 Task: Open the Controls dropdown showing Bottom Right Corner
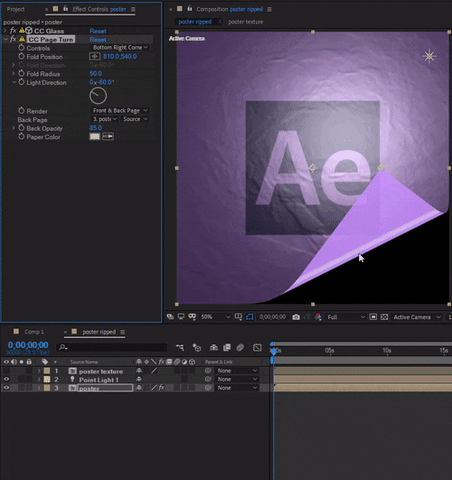120,48
